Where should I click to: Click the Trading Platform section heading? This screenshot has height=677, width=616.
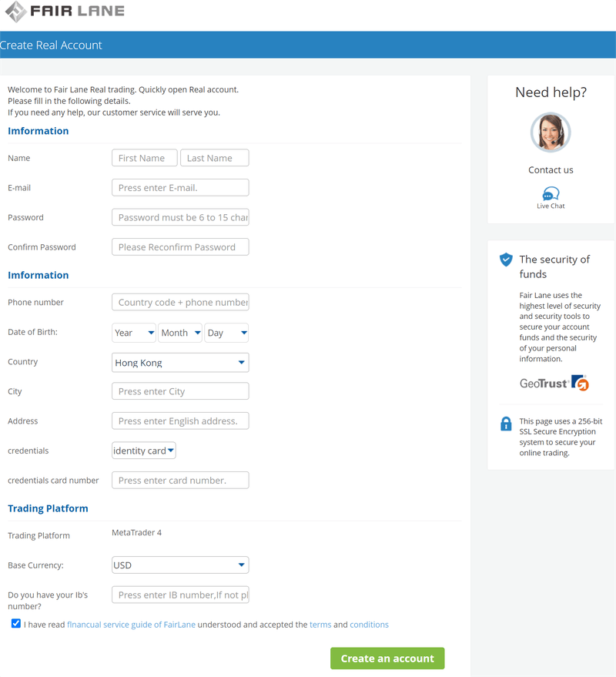click(x=48, y=508)
